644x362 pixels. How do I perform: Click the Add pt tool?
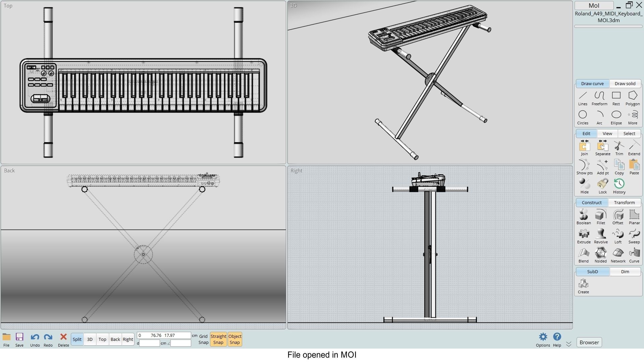click(x=603, y=168)
